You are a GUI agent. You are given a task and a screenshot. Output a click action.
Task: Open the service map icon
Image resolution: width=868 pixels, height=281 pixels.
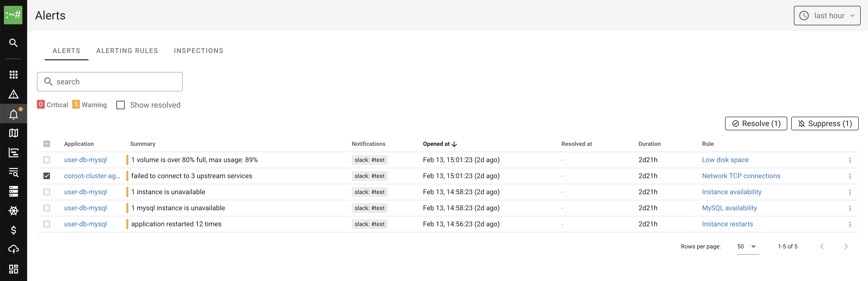13,133
